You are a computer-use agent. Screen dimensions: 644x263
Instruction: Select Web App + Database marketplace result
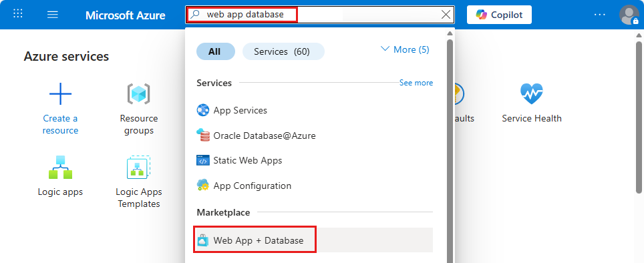point(315,240)
